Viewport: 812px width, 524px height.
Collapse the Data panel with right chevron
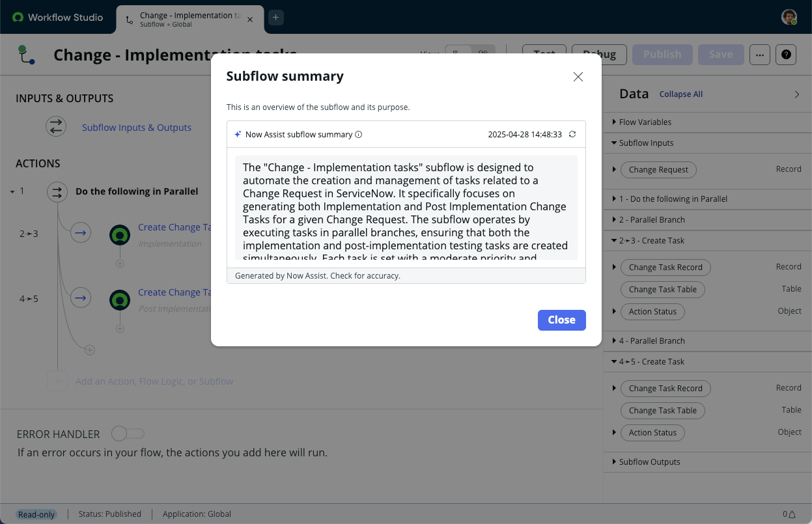pyautogui.click(x=797, y=94)
